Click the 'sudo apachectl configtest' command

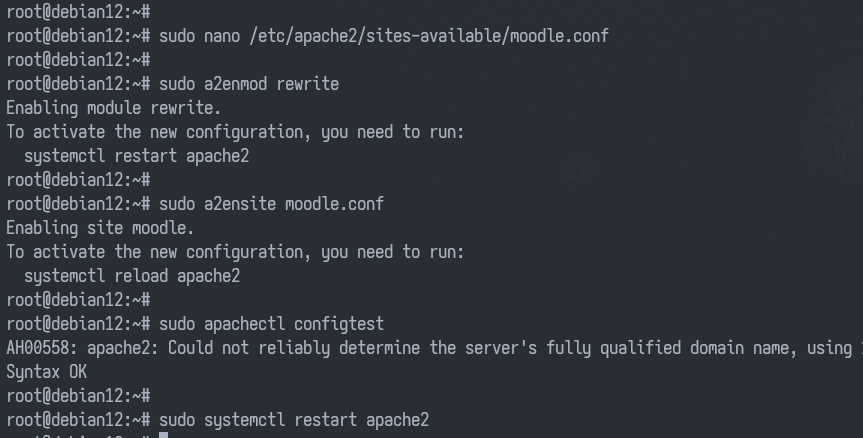coord(271,324)
